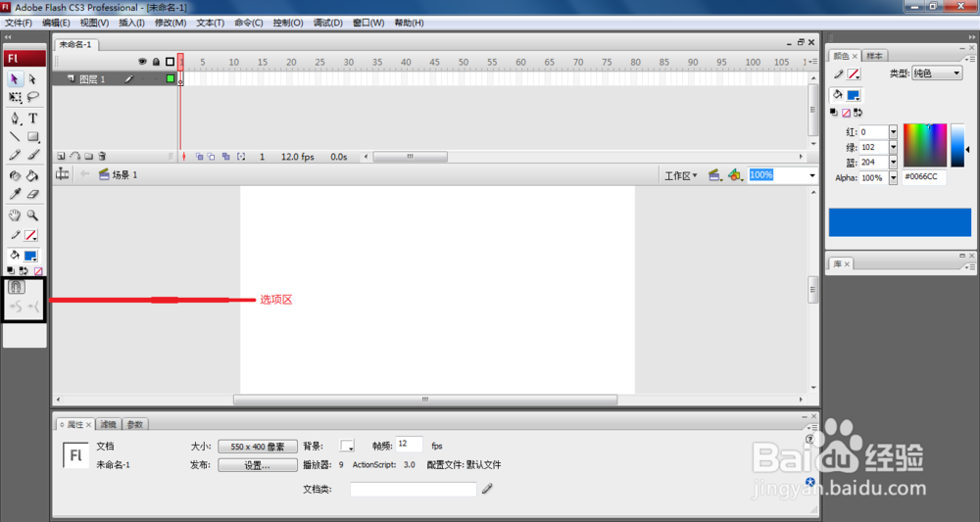The width and height of the screenshot is (980, 522).
Task: Select the Rectangle tool
Action: click(x=32, y=136)
